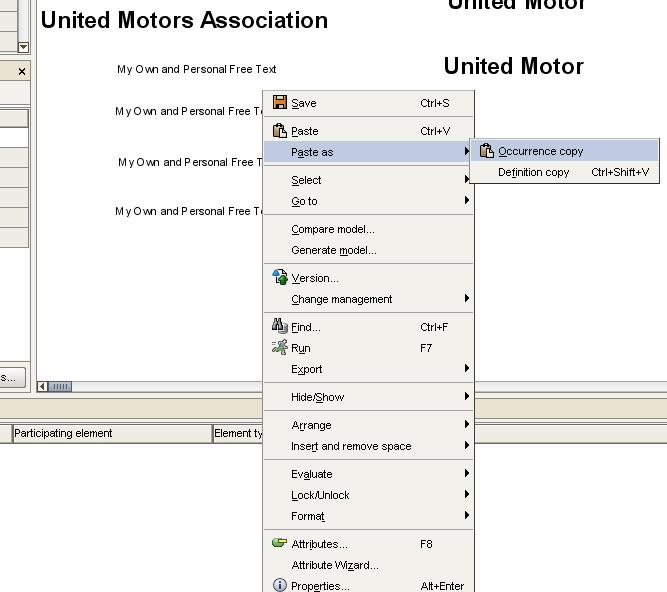
Task: Click the Properties info icon
Action: point(280,586)
